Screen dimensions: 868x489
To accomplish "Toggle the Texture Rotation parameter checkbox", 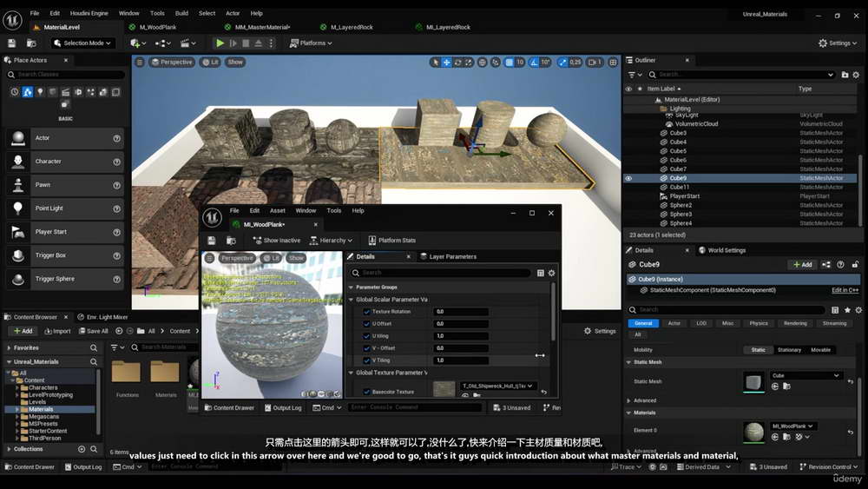I will (x=366, y=312).
